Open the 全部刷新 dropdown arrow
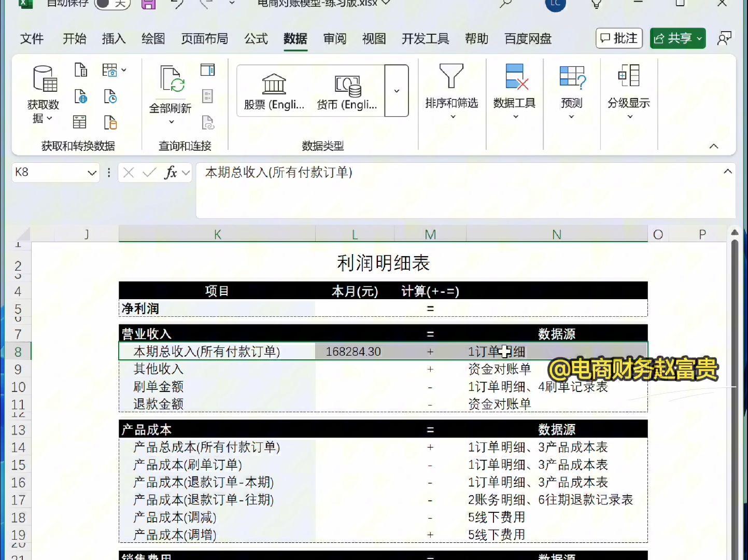Viewport: 748px width, 560px height. [171, 122]
